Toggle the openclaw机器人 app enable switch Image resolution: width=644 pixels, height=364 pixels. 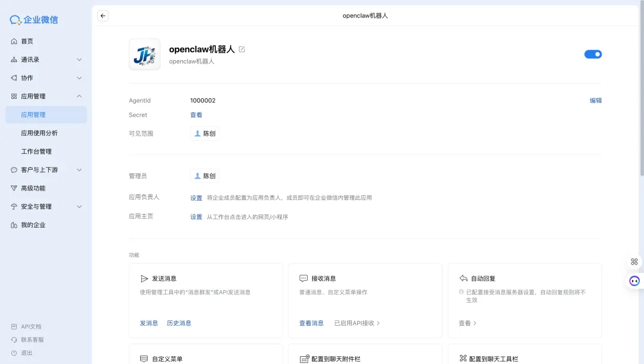point(593,54)
